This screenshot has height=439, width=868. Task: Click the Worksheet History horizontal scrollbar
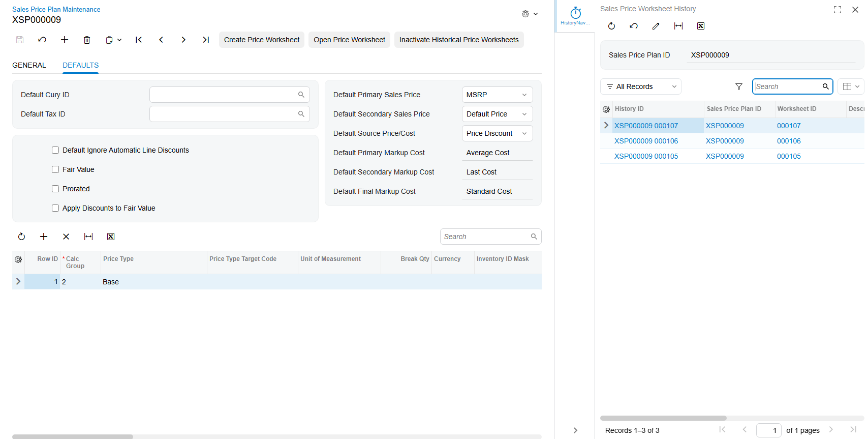663,418
